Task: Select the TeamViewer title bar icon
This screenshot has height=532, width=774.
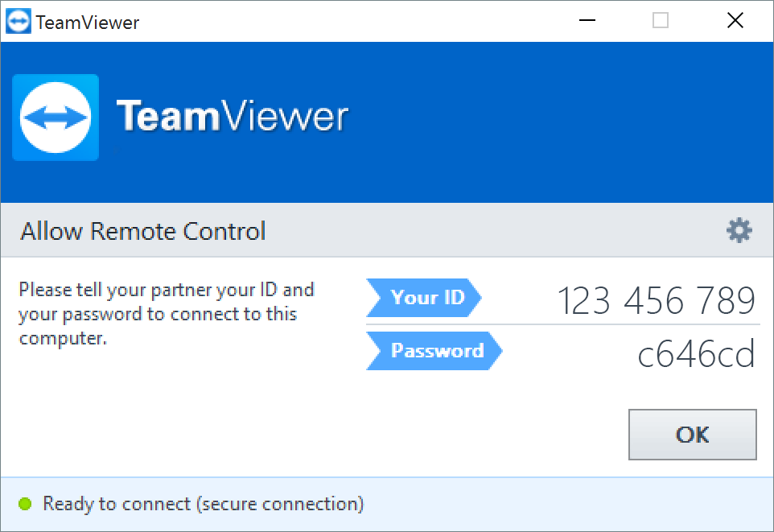Action: 18,21
